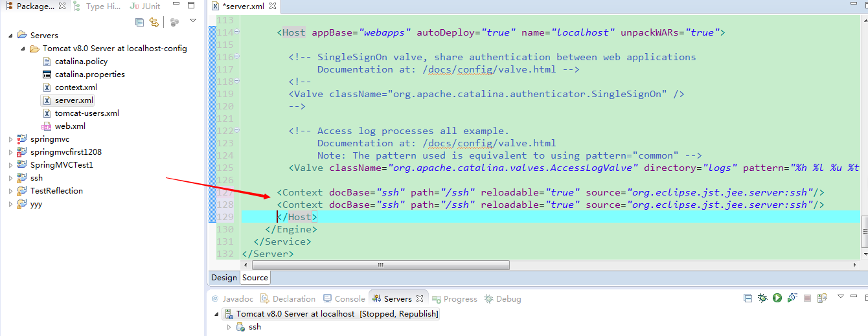
Task: Switch editor to Source view
Action: (x=255, y=278)
